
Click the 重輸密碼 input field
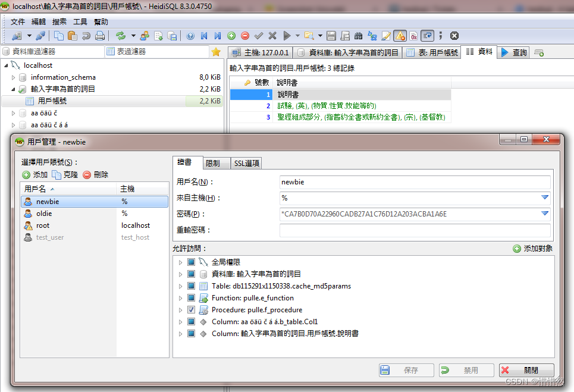tap(415, 230)
